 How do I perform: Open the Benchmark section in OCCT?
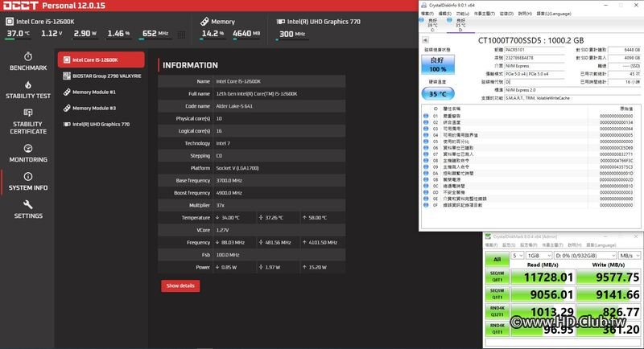(28, 61)
